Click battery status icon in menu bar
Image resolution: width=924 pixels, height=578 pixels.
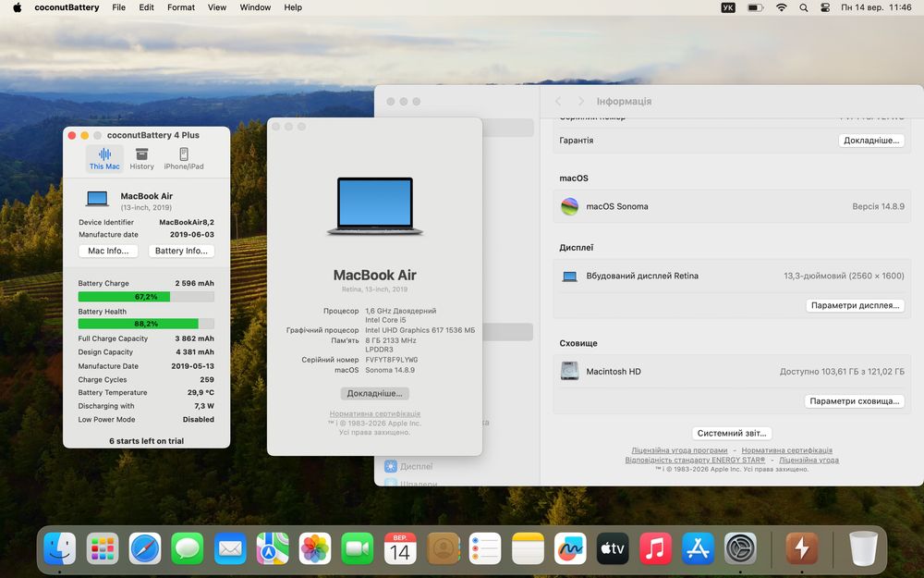pos(756,7)
